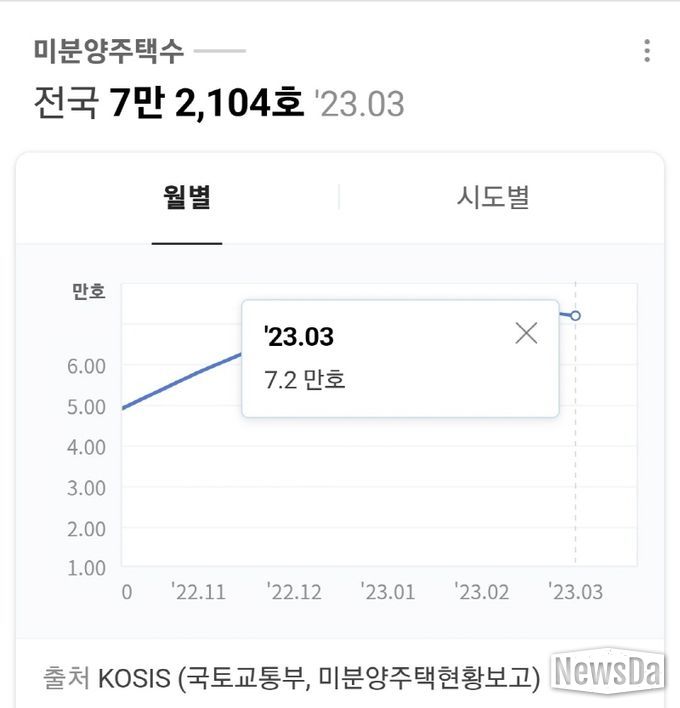This screenshot has height=708, width=680.
Task: Click the 7.2 만호 tooltip value
Action: pos(305,380)
